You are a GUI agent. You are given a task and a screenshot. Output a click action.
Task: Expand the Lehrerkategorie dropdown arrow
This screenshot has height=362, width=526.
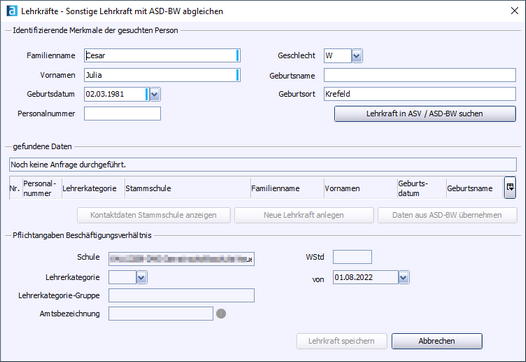coord(142,277)
